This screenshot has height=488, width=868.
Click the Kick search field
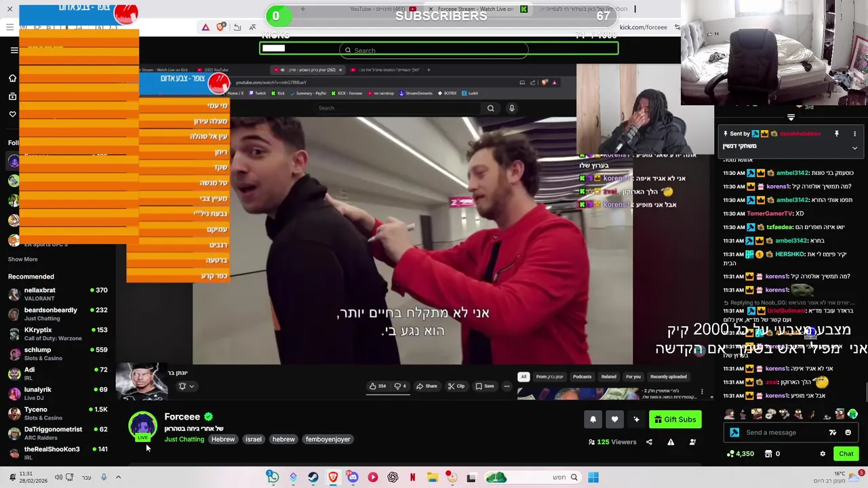[434, 50]
